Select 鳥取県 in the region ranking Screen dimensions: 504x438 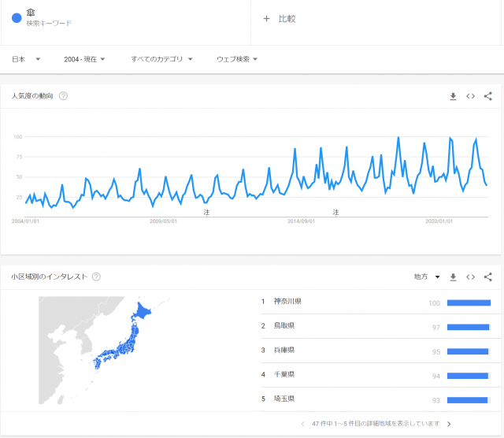[283, 325]
